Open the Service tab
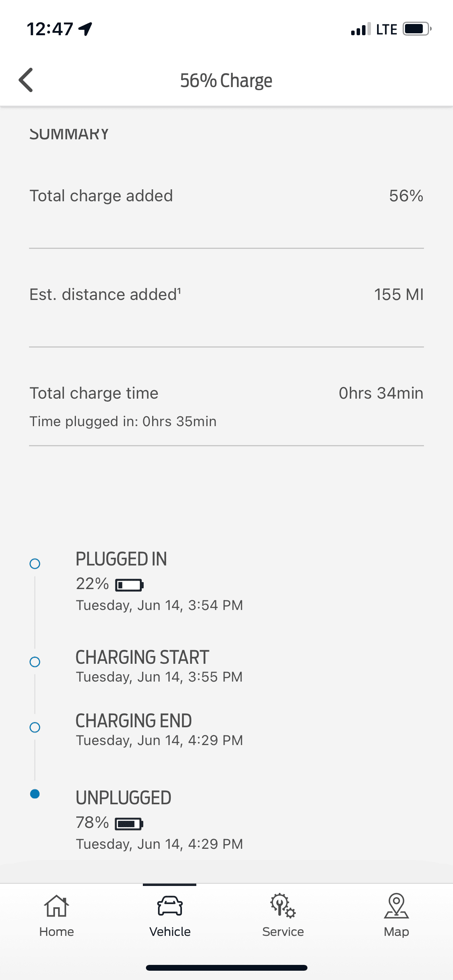453x980 pixels. click(283, 915)
